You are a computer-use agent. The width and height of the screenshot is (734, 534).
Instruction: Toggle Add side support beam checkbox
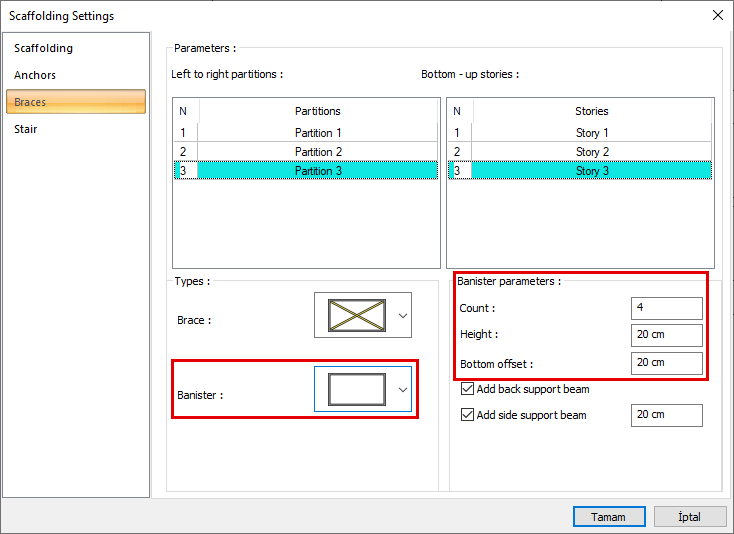[467, 415]
